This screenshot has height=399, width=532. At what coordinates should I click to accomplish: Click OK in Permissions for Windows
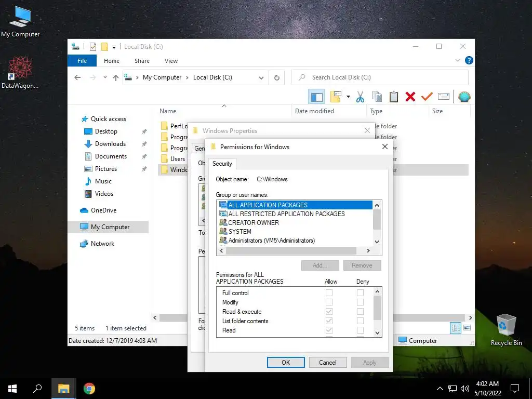tap(286, 362)
